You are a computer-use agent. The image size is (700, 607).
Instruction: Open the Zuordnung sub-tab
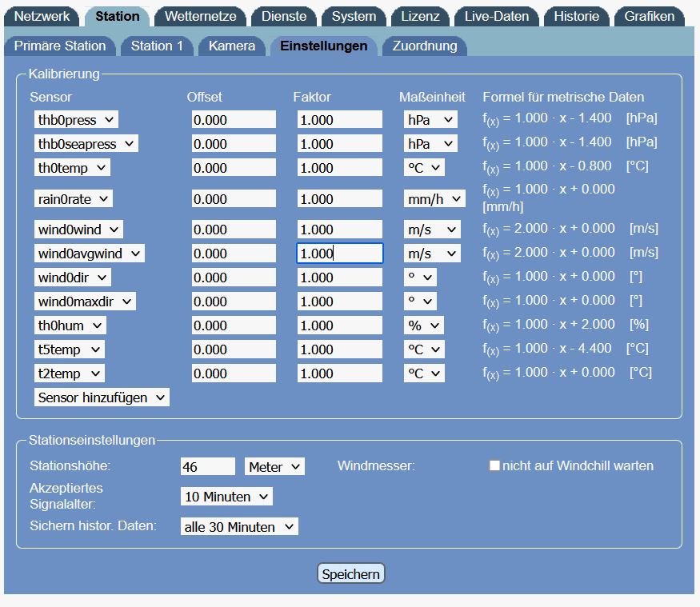424,46
